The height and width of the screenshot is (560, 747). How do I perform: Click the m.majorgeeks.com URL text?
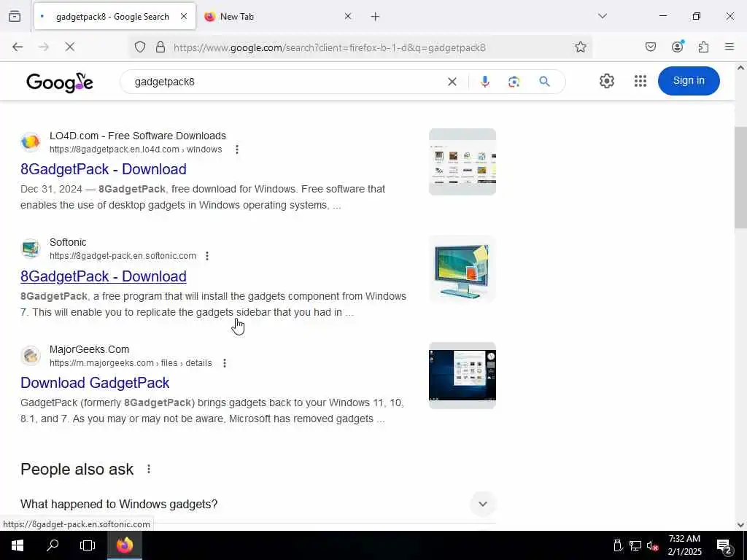coord(131,363)
